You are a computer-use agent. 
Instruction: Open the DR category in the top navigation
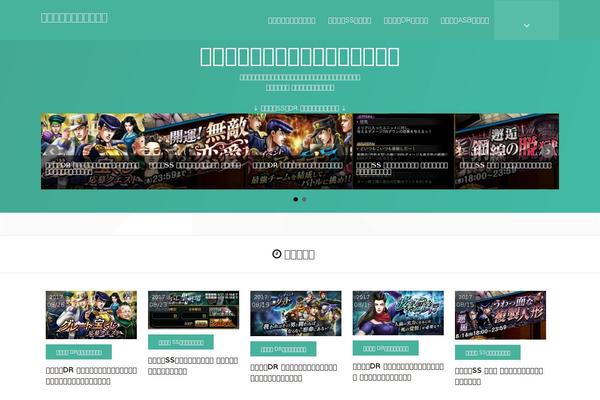406,20
